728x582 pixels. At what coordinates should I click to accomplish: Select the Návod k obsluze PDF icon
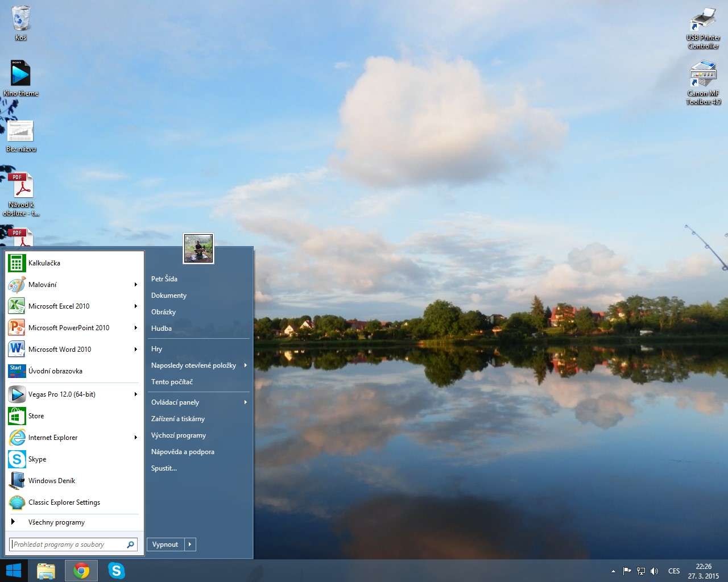(x=21, y=194)
